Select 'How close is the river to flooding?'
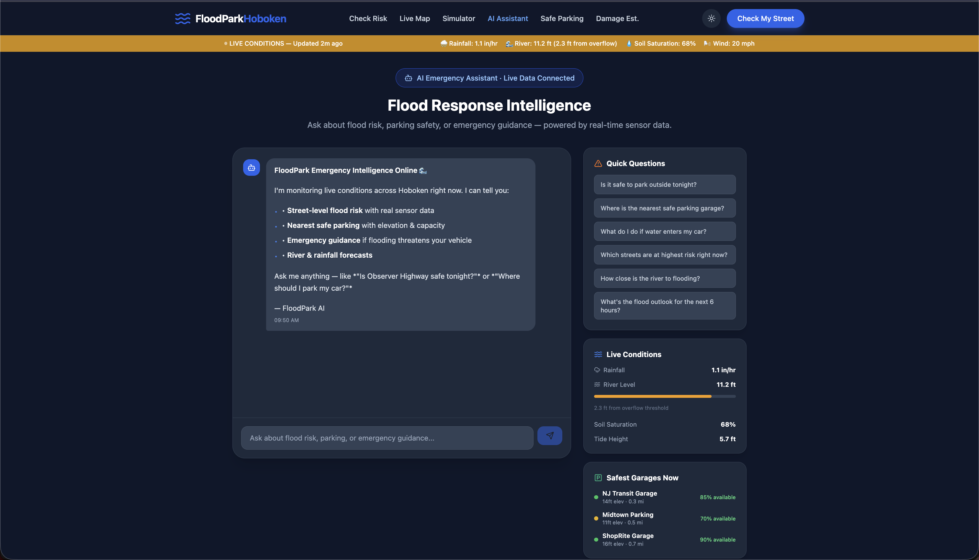Image resolution: width=979 pixels, height=560 pixels. click(665, 278)
